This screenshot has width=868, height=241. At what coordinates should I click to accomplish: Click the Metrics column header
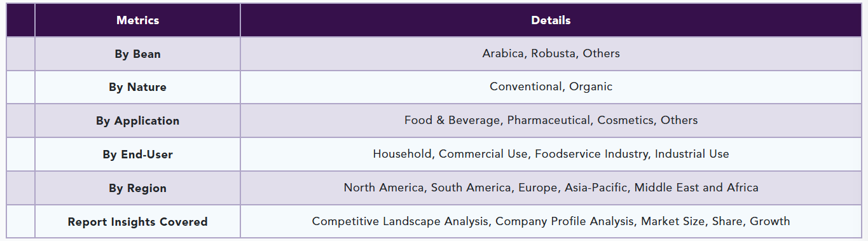pyautogui.click(x=137, y=20)
